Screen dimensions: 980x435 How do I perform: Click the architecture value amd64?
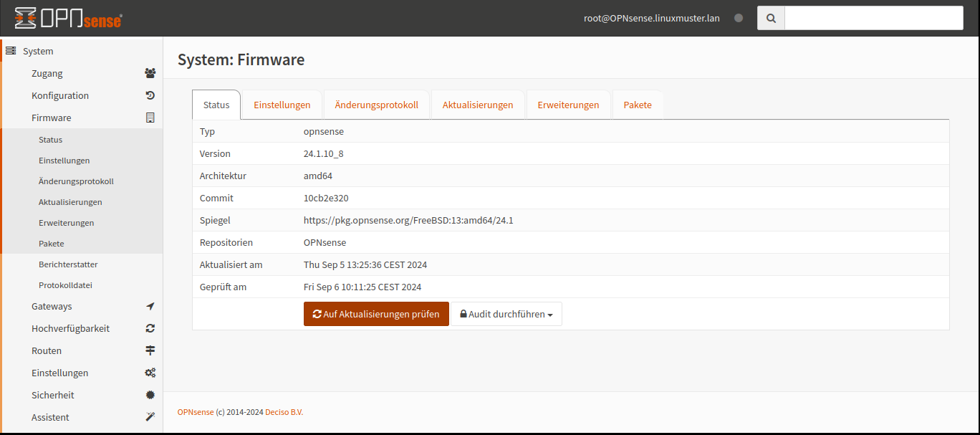[318, 176]
